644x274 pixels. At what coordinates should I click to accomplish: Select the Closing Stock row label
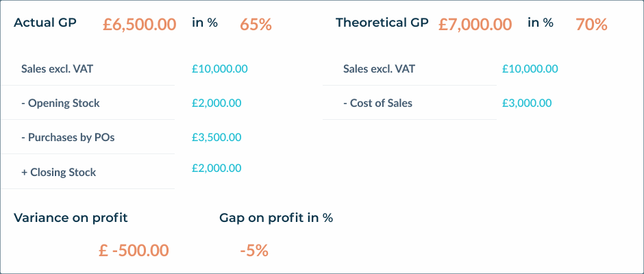click(58, 173)
